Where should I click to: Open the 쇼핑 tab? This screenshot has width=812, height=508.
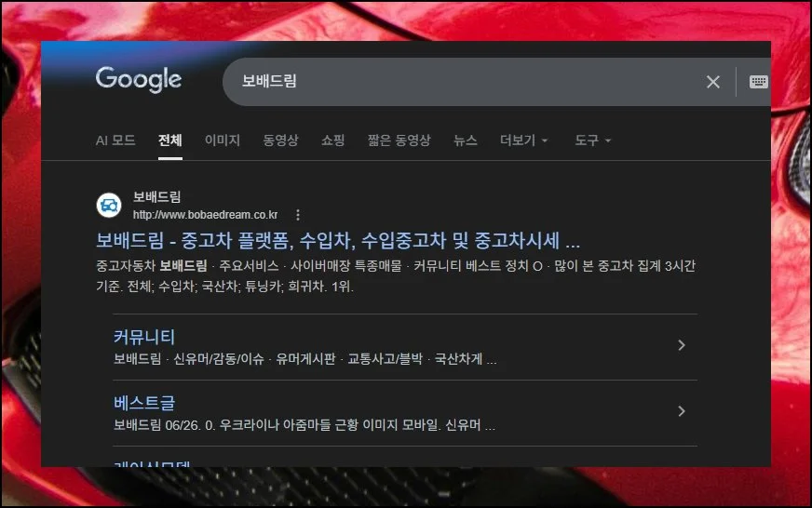(x=332, y=140)
